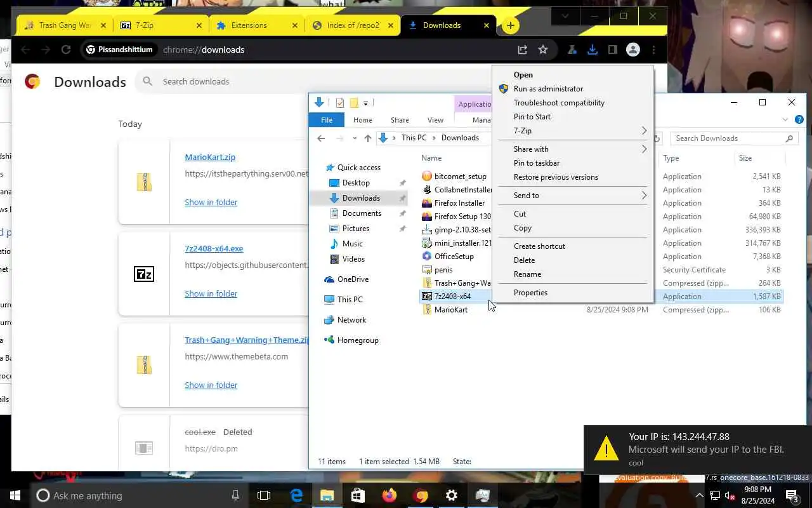Open a new browser tab
The height and width of the screenshot is (508, 812).
pyautogui.click(x=510, y=25)
